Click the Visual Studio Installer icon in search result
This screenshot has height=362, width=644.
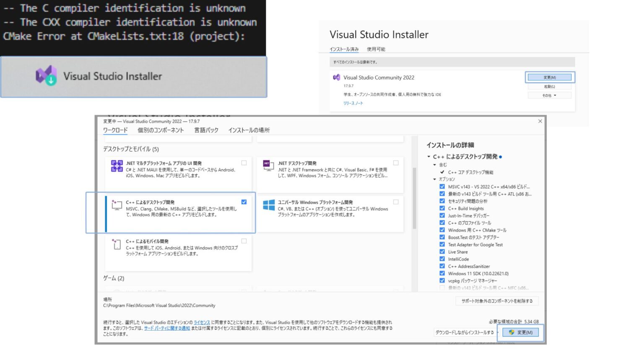46,76
